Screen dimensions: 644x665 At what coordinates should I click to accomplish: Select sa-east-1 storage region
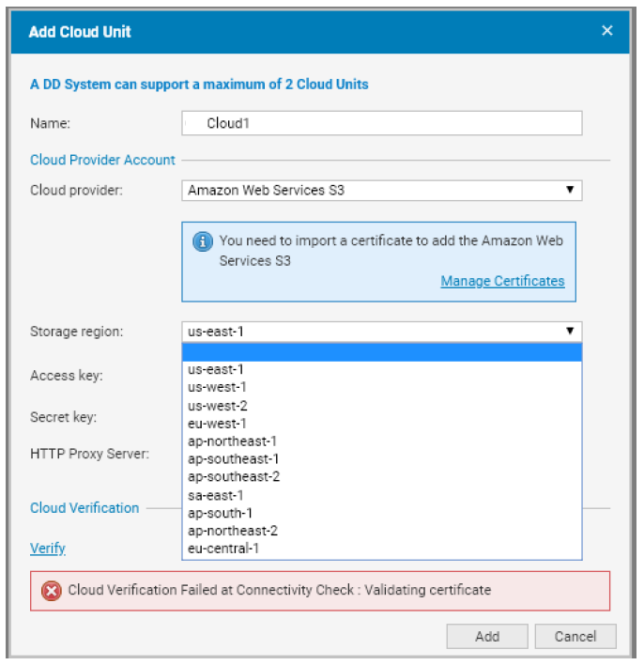tap(215, 494)
